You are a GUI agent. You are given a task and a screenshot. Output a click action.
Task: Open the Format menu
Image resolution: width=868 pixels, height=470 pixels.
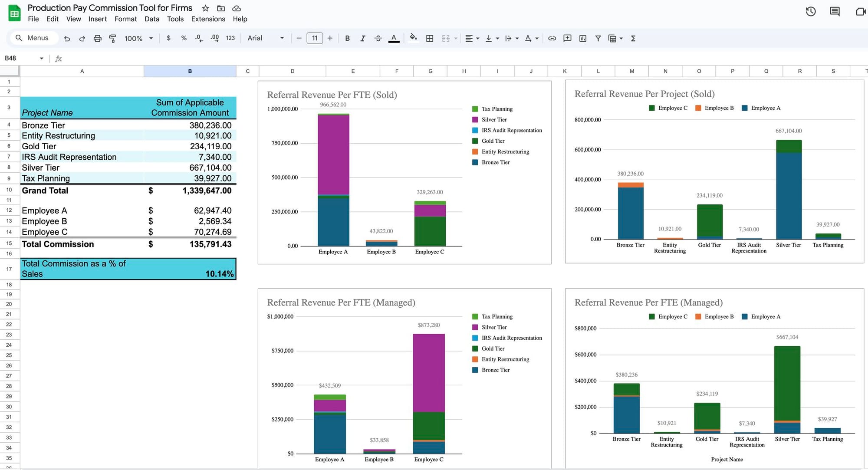click(x=125, y=19)
